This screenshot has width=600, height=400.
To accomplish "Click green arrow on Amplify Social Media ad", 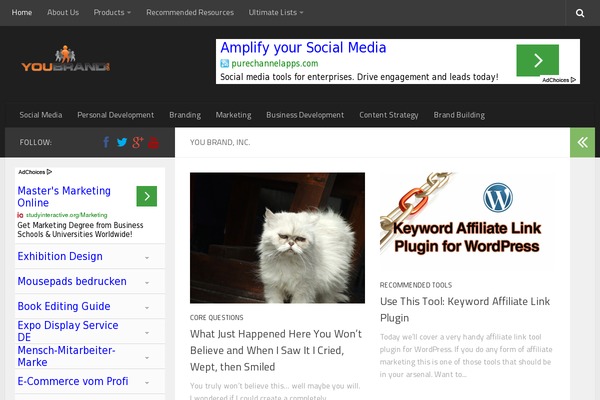I will click(x=538, y=60).
